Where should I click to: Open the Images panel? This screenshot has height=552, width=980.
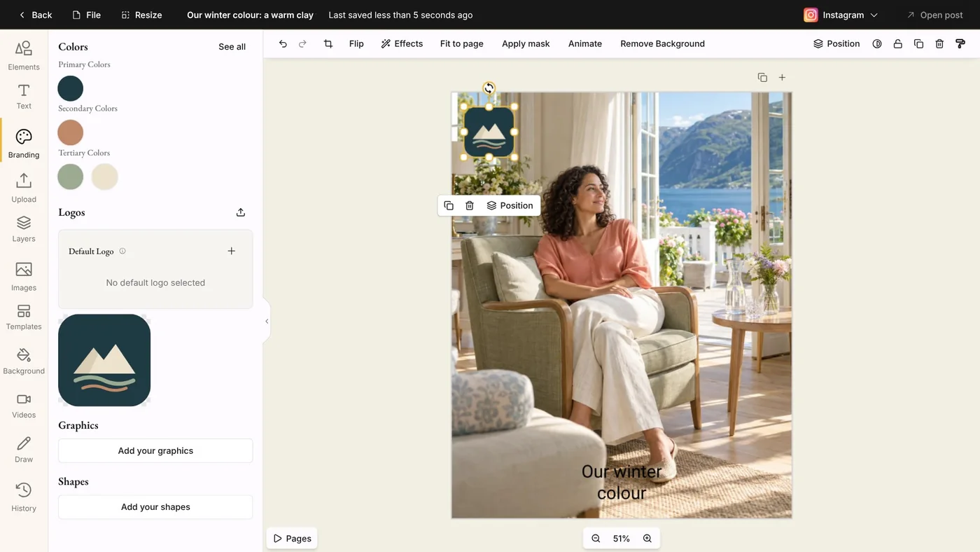coord(24,277)
